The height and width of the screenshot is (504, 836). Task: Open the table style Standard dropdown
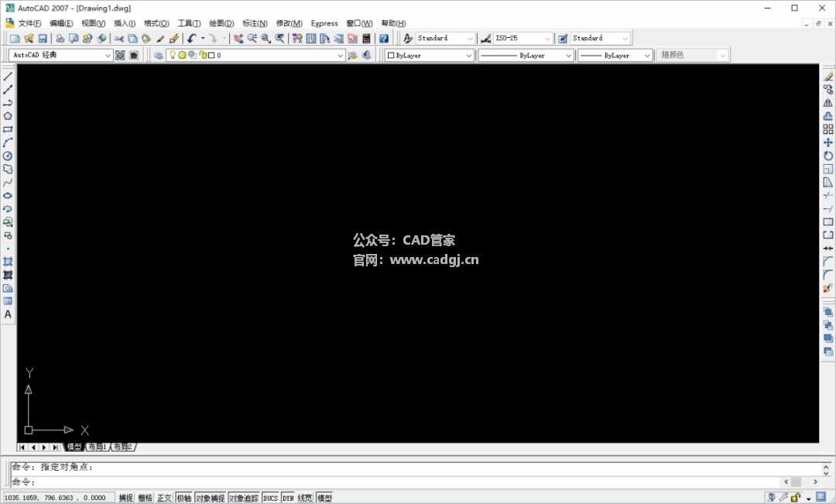pos(625,39)
